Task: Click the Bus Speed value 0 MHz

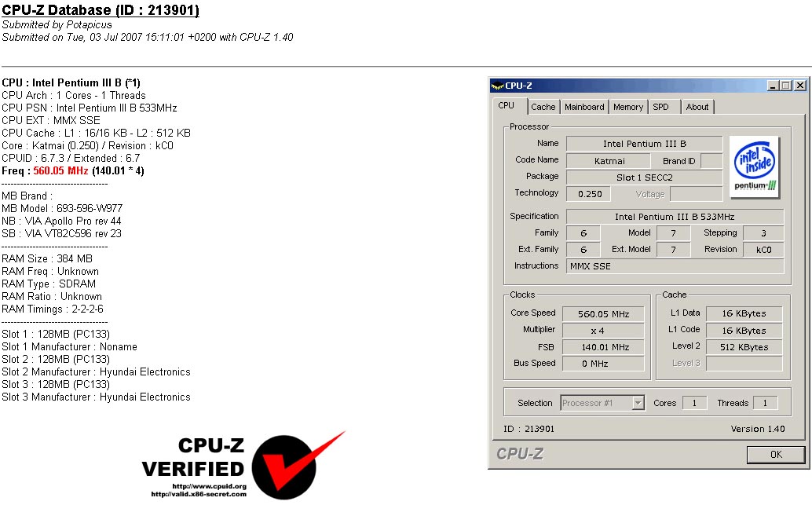Action: point(603,364)
